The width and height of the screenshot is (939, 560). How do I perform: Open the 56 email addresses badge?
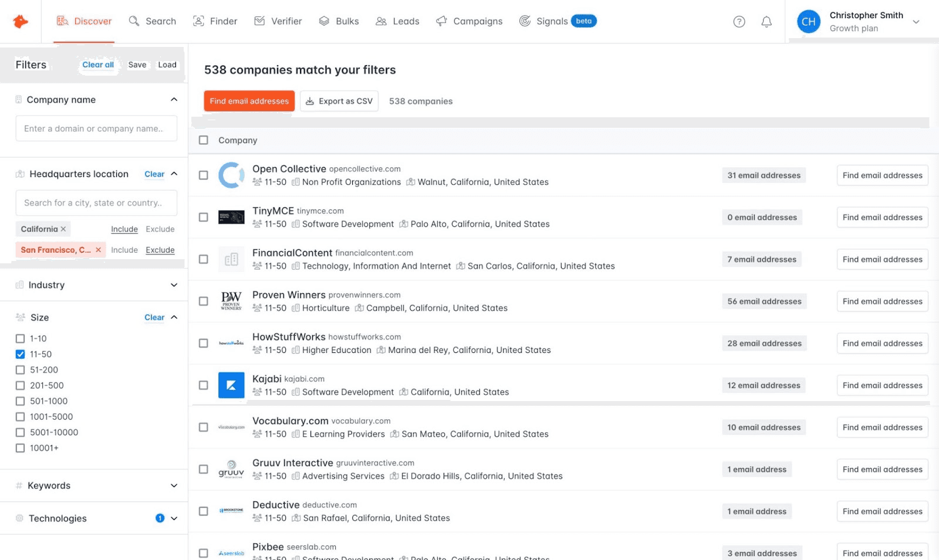point(764,301)
